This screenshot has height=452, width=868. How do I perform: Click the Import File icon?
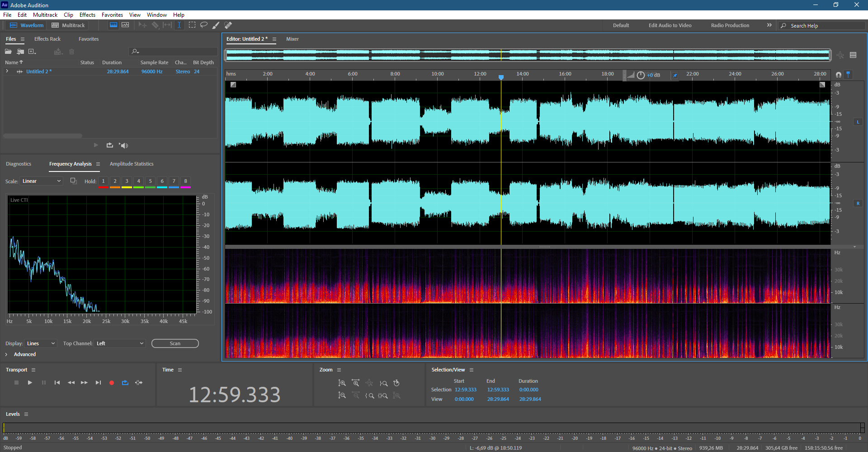click(20, 52)
